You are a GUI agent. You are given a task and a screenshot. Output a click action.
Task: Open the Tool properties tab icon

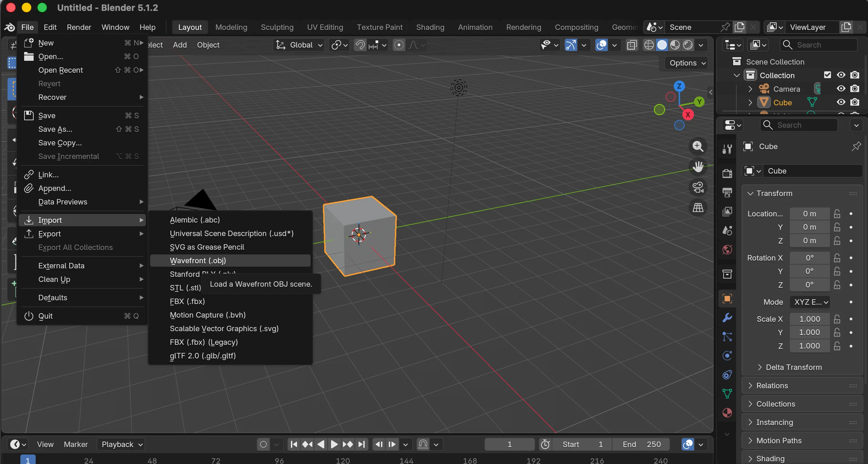point(727,149)
